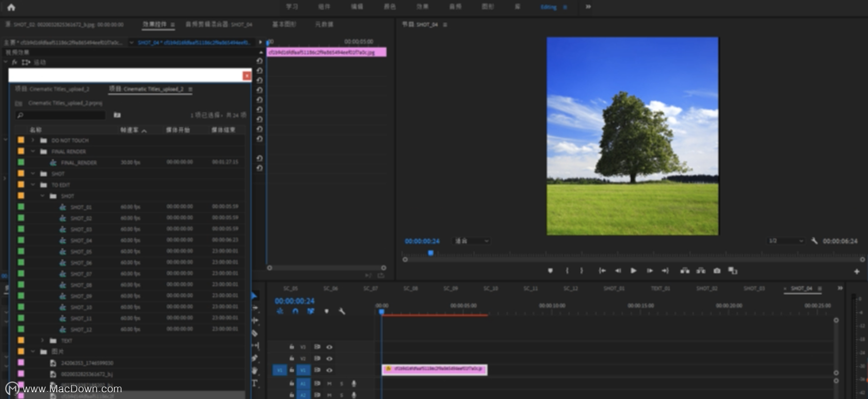Switch to SHOT_01 sequence tab
This screenshot has width=868, height=399.
click(x=614, y=288)
